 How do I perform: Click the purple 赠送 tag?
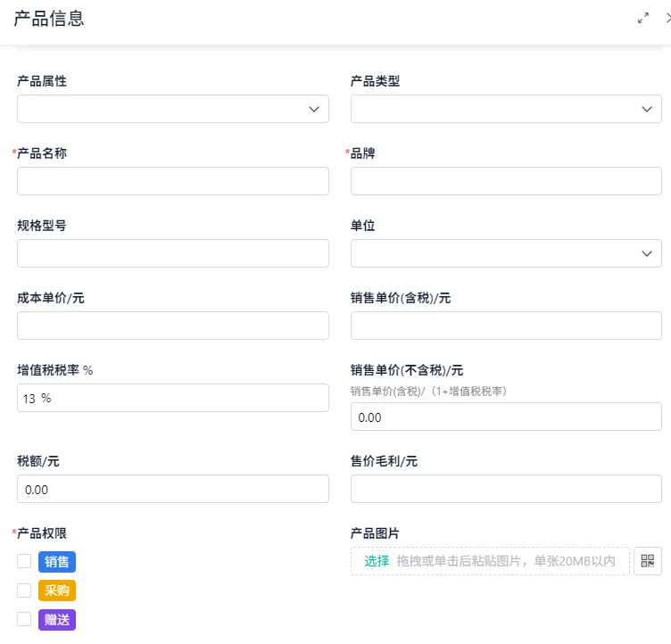click(57, 620)
